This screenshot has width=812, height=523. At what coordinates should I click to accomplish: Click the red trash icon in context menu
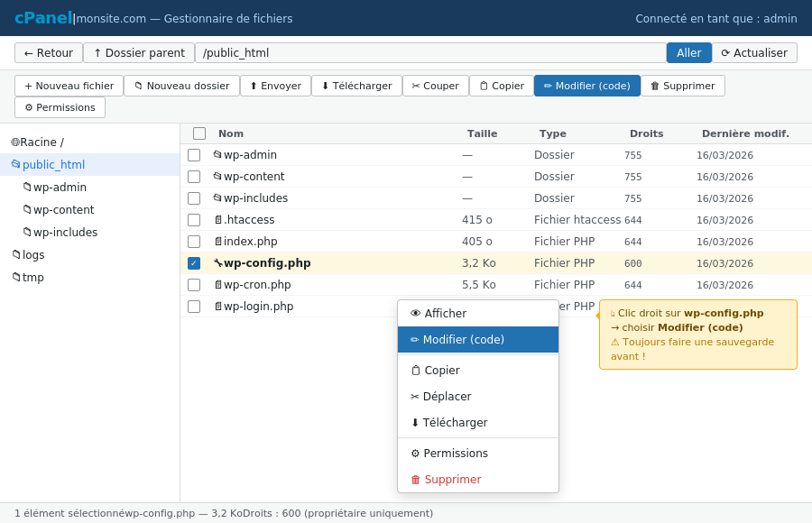[x=415, y=480]
